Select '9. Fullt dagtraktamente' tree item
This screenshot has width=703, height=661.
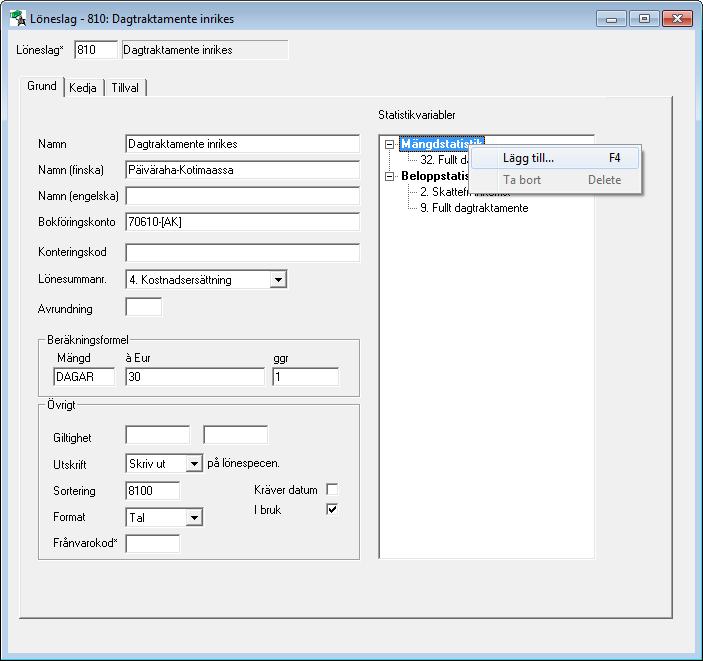coord(474,208)
